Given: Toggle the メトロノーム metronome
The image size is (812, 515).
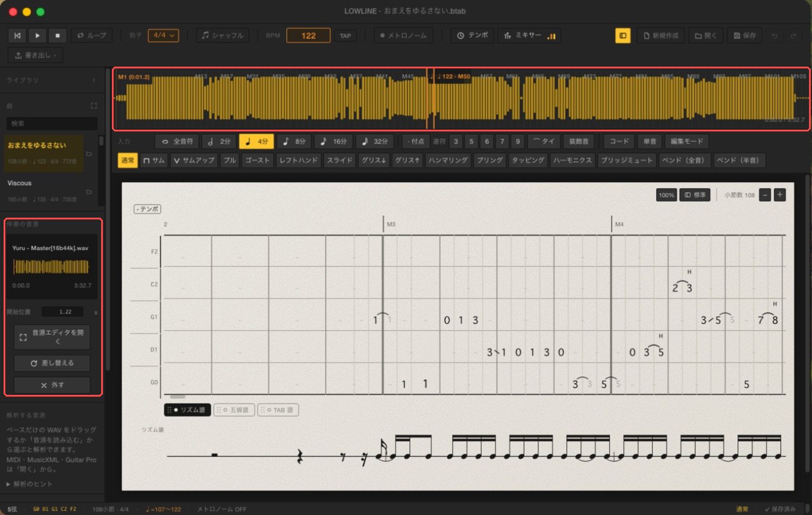Looking at the screenshot, I should click(x=403, y=36).
